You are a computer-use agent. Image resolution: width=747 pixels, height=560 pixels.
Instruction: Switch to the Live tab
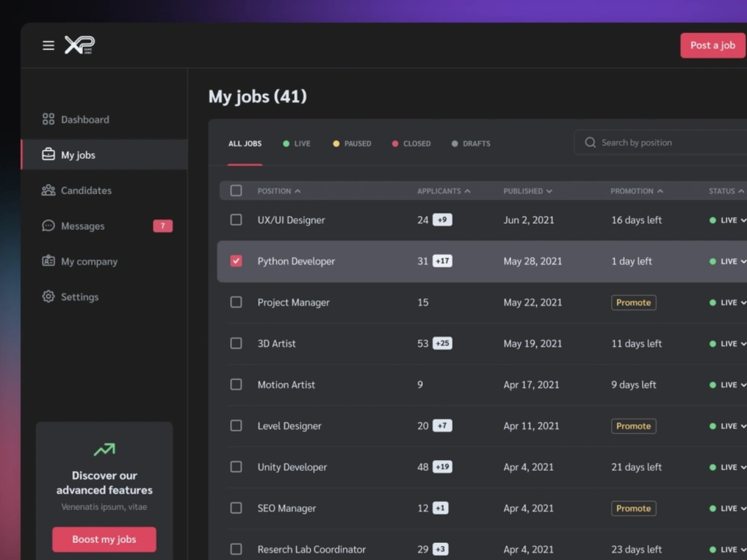point(297,143)
